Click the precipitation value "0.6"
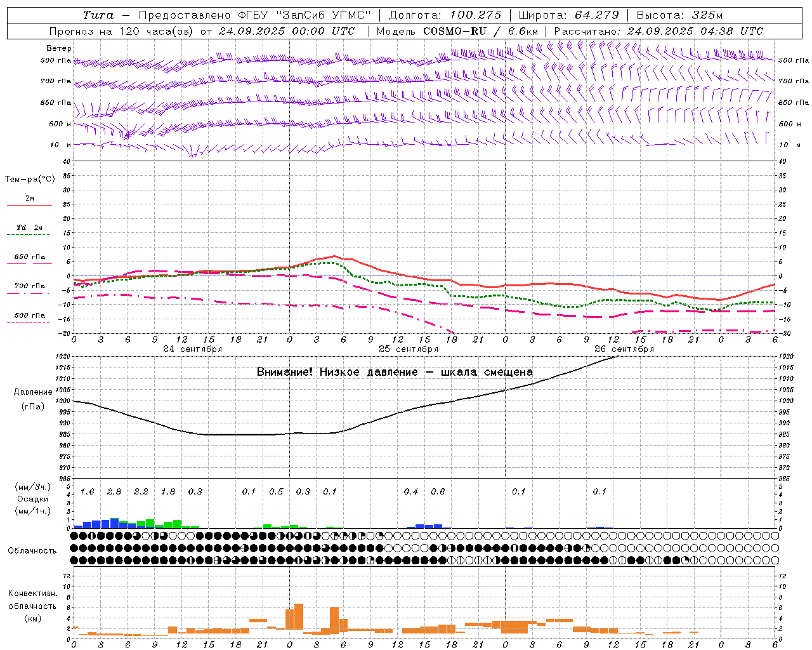This screenshot has width=812, height=650. (x=438, y=492)
